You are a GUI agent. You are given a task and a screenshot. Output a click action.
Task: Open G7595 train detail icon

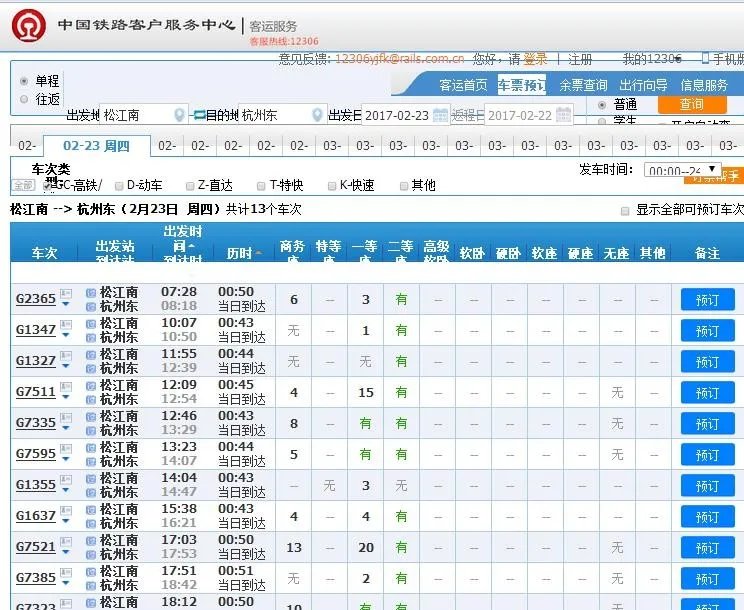66,449
